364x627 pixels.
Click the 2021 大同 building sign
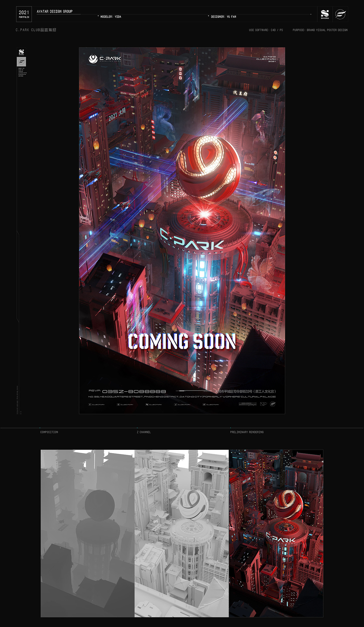pos(117,114)
